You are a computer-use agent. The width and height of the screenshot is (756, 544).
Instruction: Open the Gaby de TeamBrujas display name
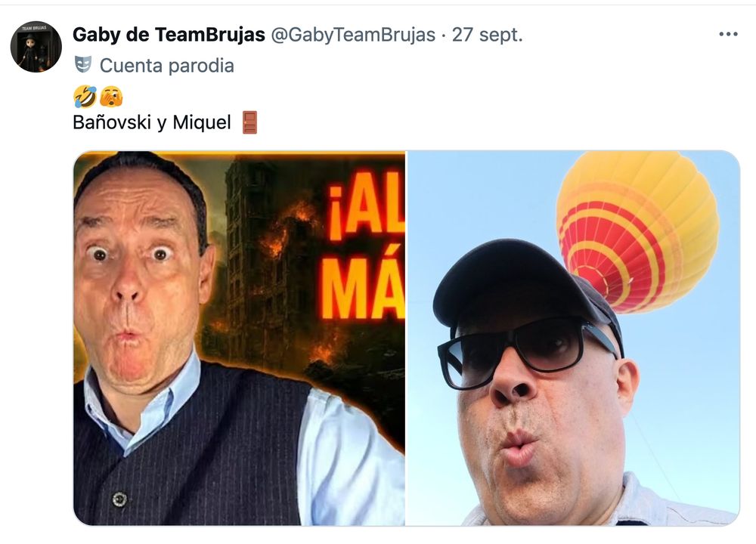(x=169, y=35)
